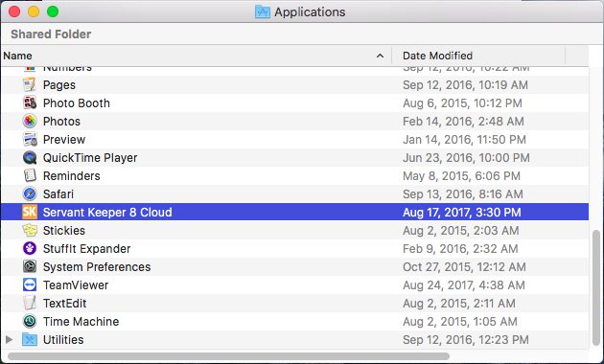Select the TeamViewer name label

[x=76, y=285]
